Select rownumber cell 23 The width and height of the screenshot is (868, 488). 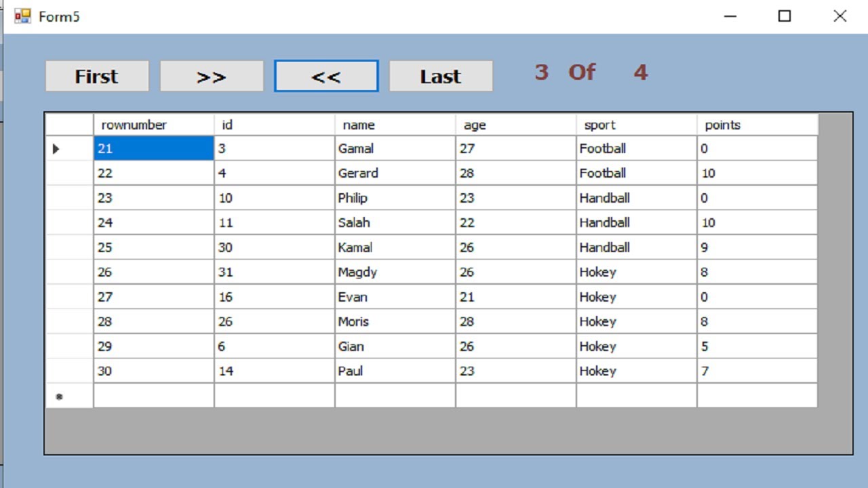tap(154, 198)
